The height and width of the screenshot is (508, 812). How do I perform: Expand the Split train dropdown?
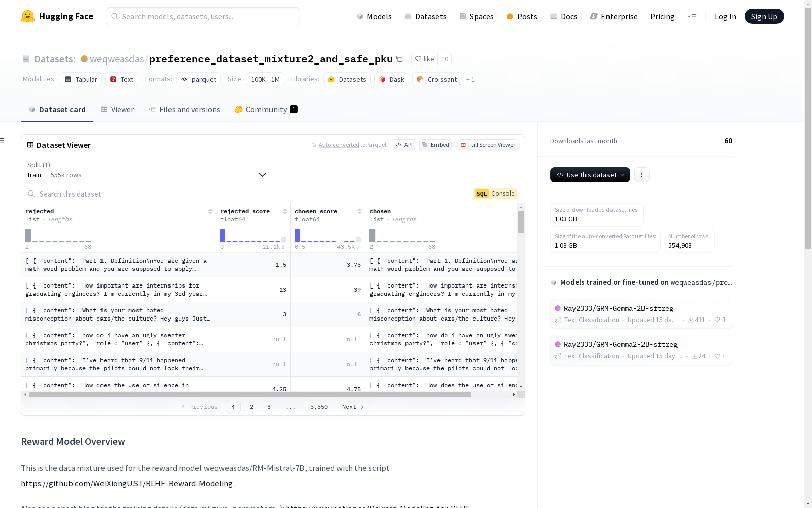tap(147, 170)
